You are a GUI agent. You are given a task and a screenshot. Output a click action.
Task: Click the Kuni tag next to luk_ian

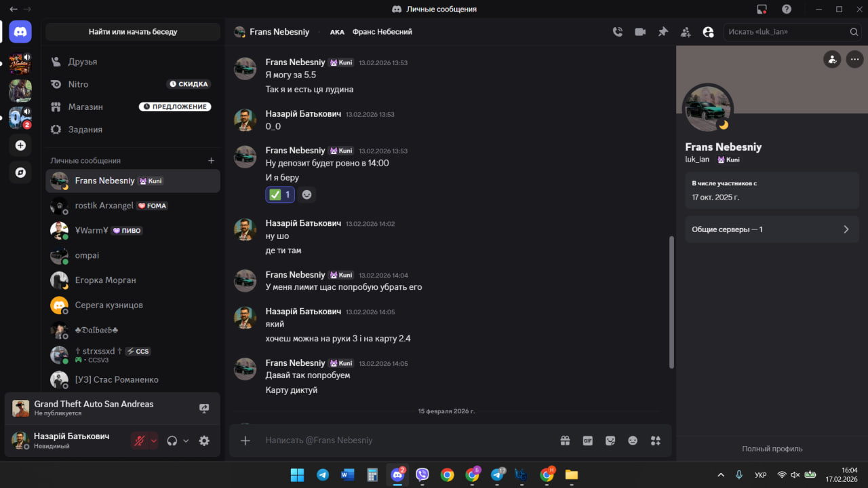[x=728, y=159]
